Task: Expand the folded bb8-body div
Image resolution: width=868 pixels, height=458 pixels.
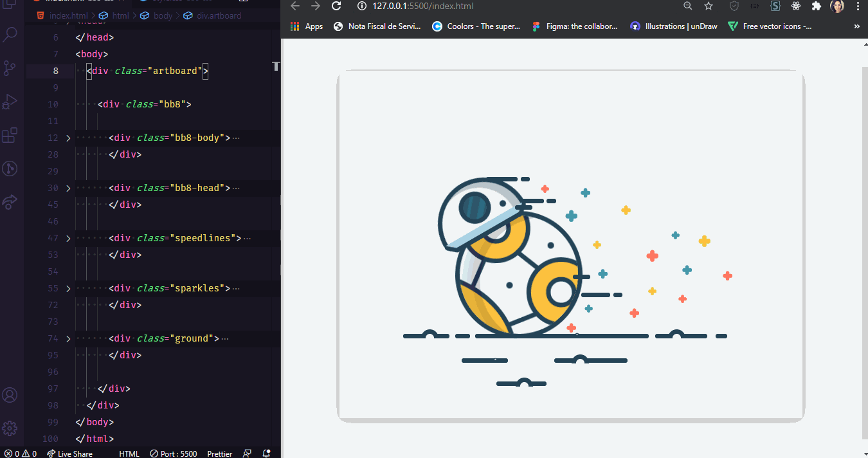Action: pyautogui.click(x=69, y=138)
